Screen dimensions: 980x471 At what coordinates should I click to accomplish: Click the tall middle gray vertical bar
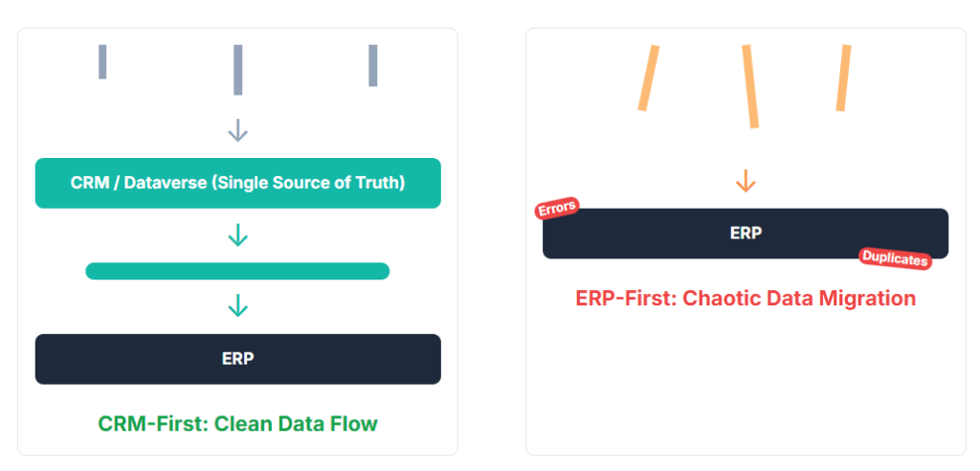coord(237,69)
